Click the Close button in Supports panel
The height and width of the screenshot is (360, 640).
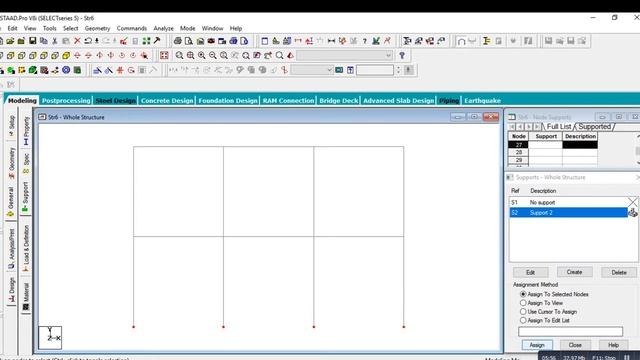(x=575, y=345)
